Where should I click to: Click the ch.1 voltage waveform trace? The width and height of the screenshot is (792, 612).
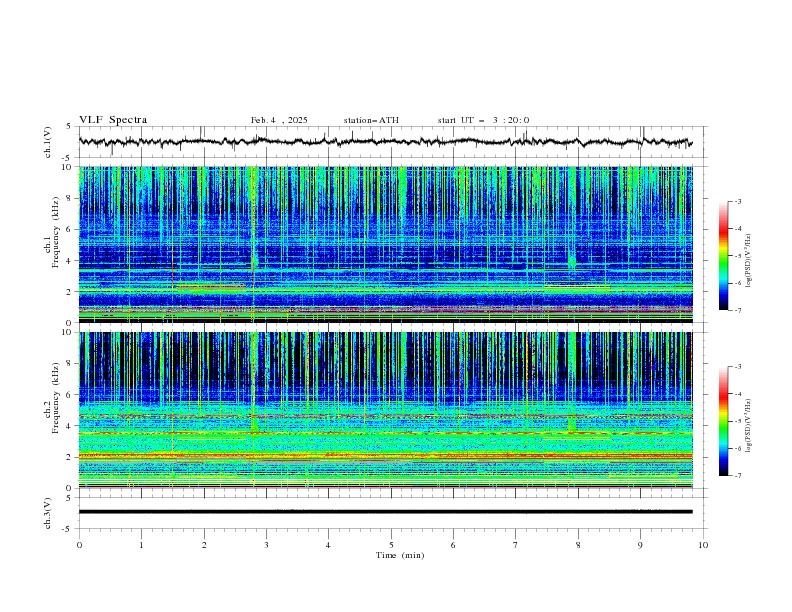(x=385, y=142)
